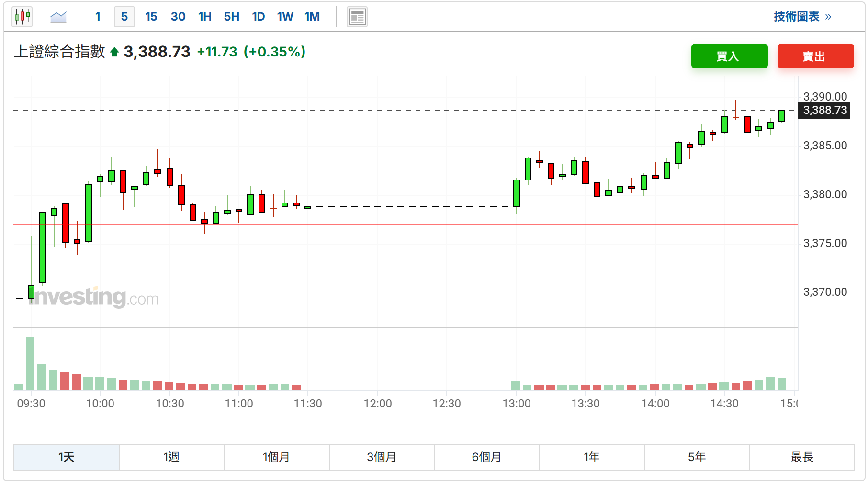Click the current price 3,388.73 header value
Viewport: 868px width, 485px height.
(x=157, y=52)
